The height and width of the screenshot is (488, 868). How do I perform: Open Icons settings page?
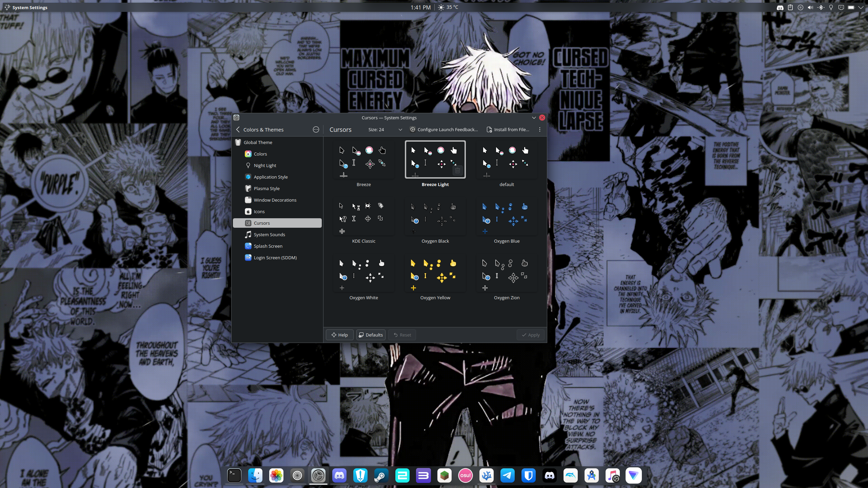[277, 211]
